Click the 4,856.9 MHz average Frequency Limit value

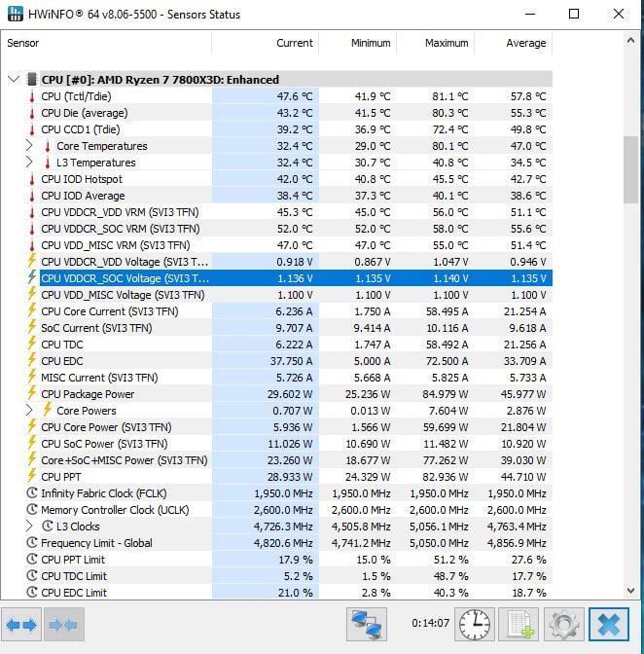point(517,543)
